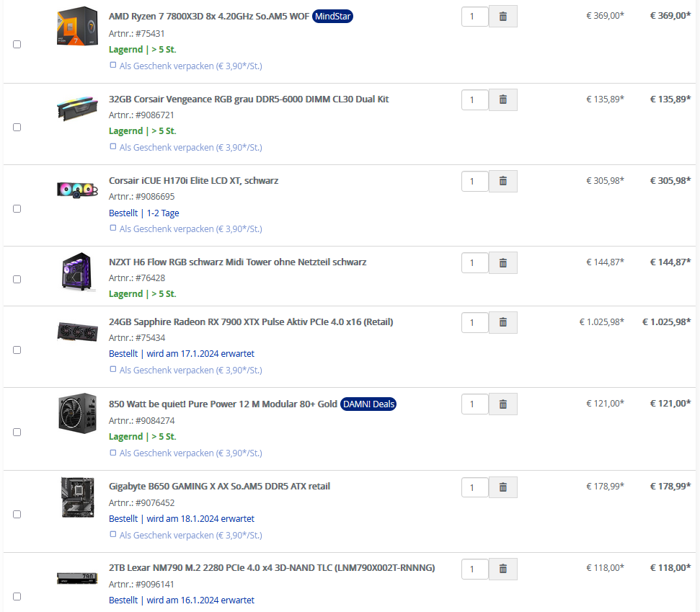The image size is (700, 612).
Task: Enable gift wrapping for AMD Ryzen 7
Action: pos(113,65)
